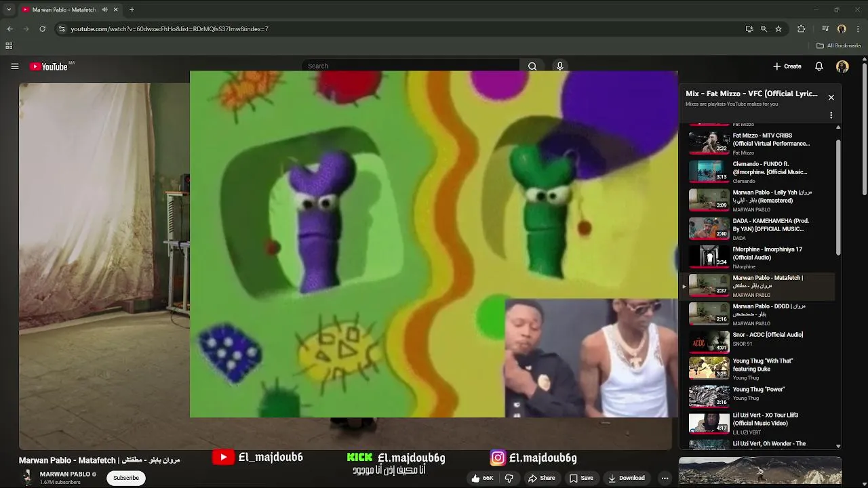The image size is (868, 488).
Task: Bookmark this page with the star
Action: point(778,29)
